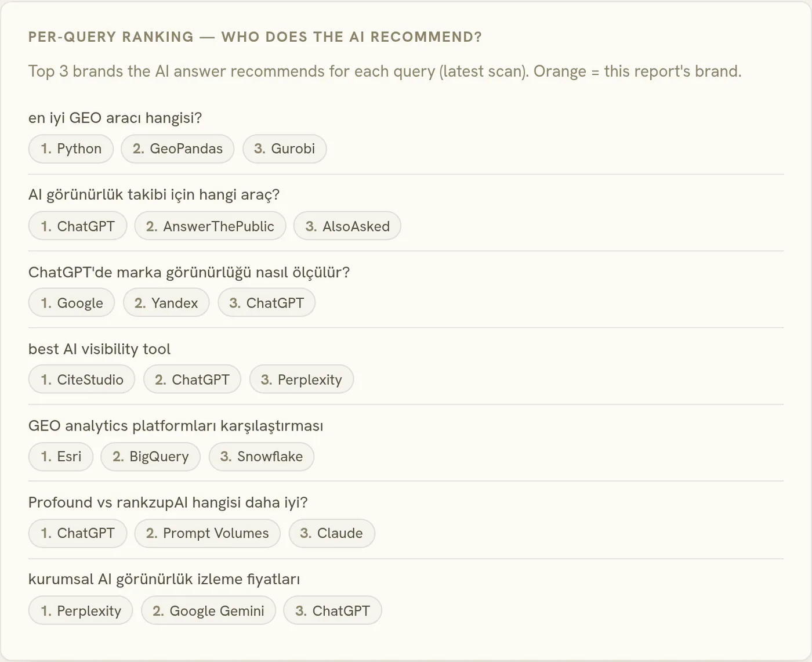Click Perplexity chip under best AI visibility tool
The width and height of the screenshot is (812, 662).
click(302, 379)
